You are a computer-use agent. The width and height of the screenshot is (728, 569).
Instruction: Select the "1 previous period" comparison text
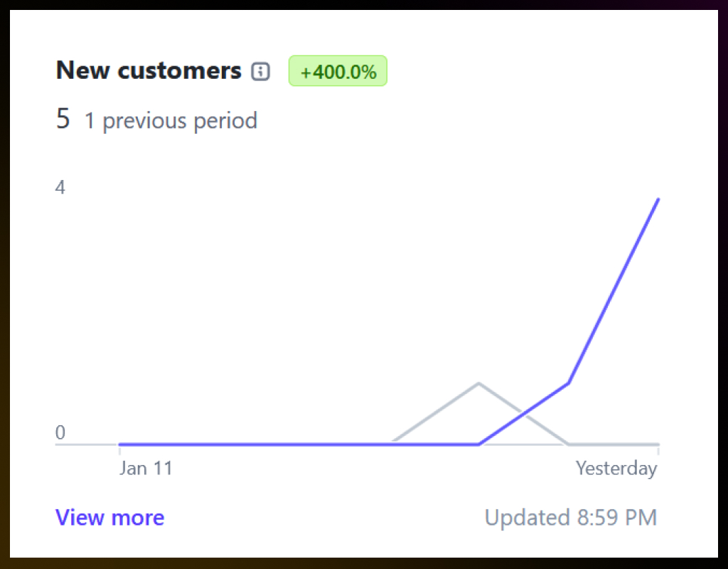[x=171, y=120]
